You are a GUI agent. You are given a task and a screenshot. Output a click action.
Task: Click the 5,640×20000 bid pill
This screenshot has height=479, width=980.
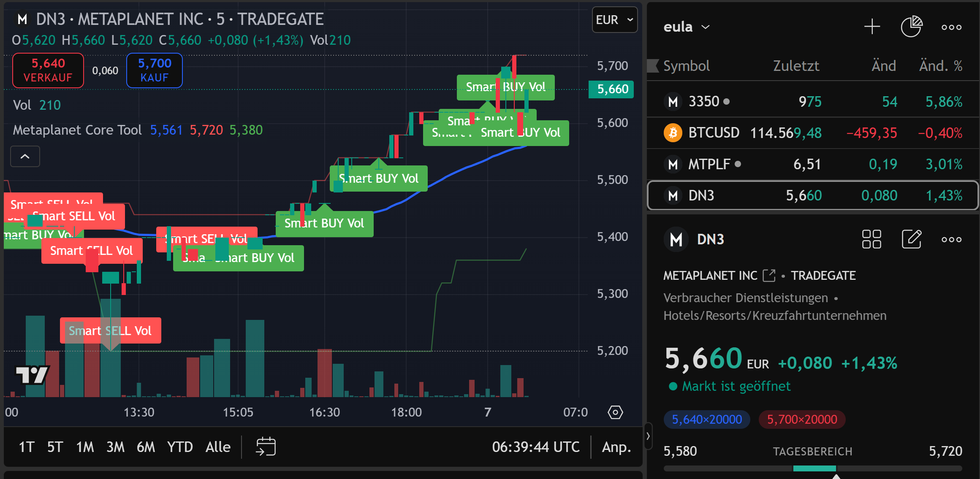click(x=707, y=419)
